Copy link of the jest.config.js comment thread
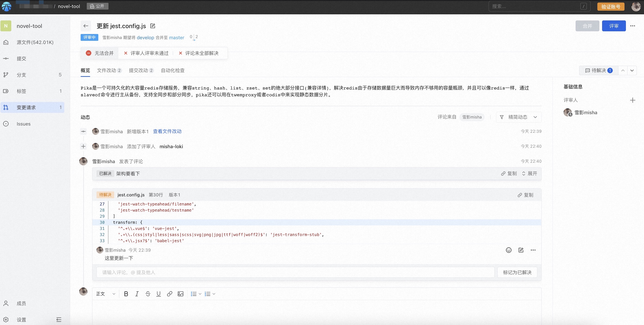 click(525, 195)
